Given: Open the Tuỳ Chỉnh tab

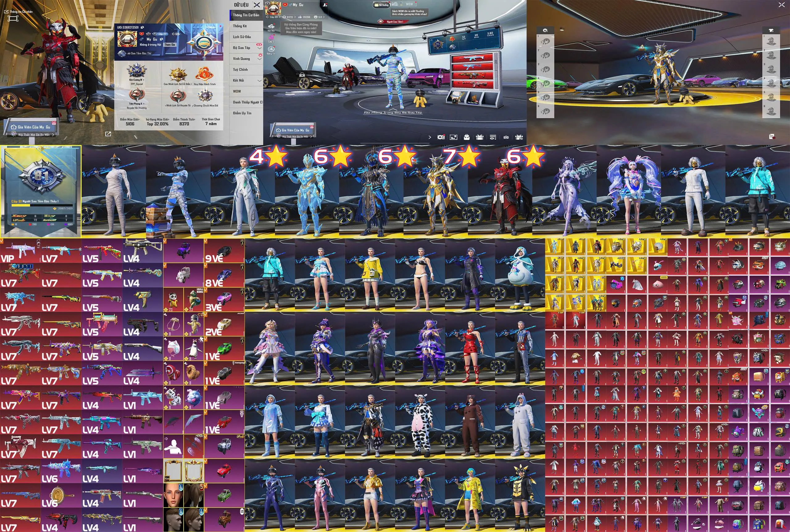Looking at the screenshot, I should [x=246, y=69].
